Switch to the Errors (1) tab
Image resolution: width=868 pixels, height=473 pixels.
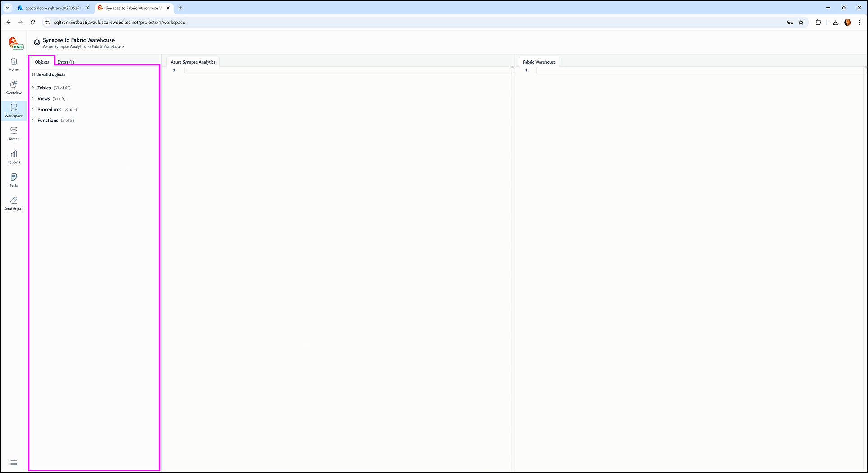coord(65,62)
